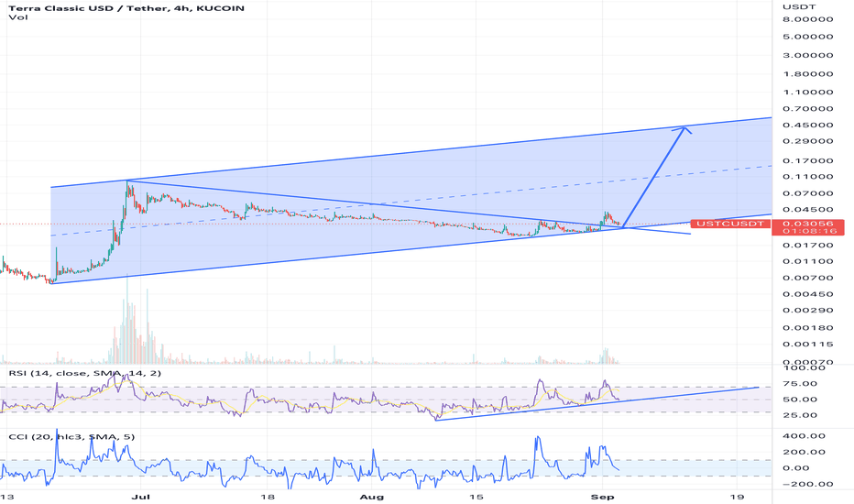Image resolution: width=854 pixels, height=504 pixels.
Task: Click the 0.00290 price axis value
Action: [807, 310]
